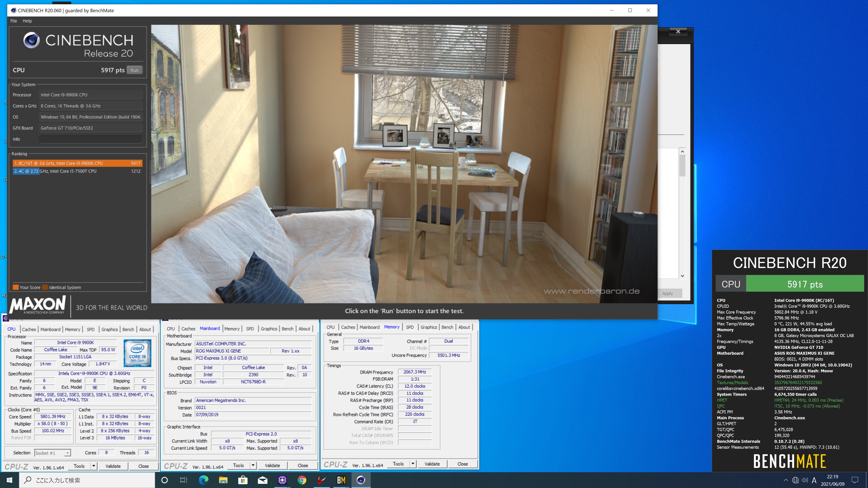Click the panel splitter handle beside Ranking list
The height and width of the screenshot is (488, 868).
click(x=150, y=172)
